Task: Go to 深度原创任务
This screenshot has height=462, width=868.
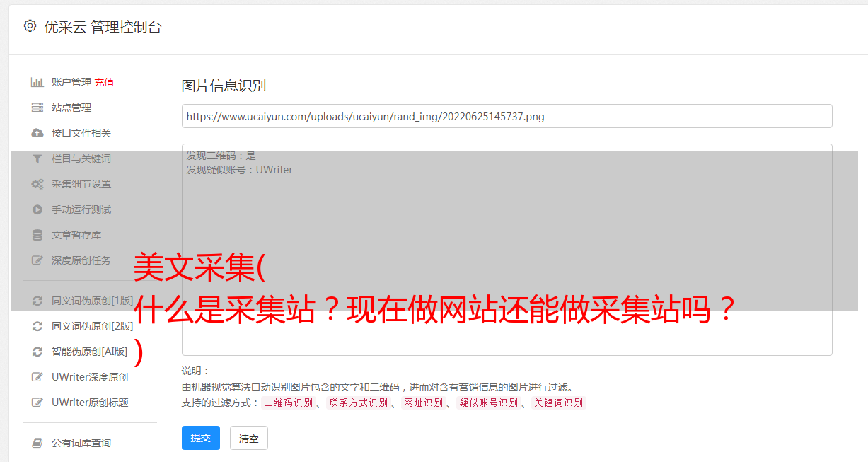Action: (81, 260)
